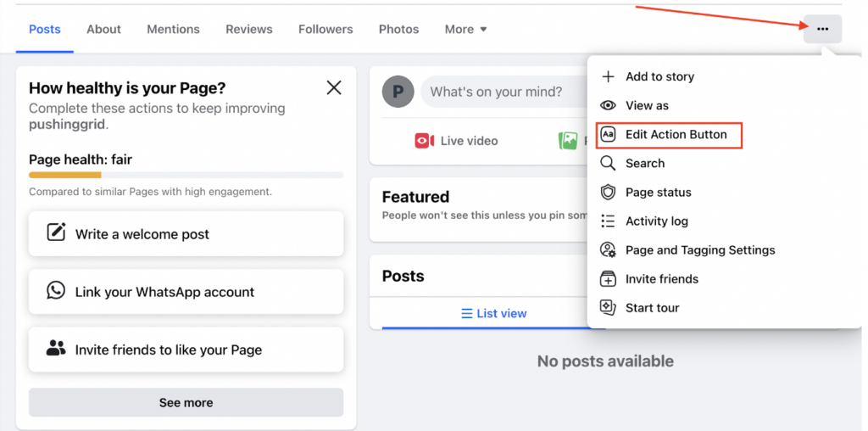Viewport: 868px width, 431px height.
Task: Switch to the Reviews tab
Action: tap(249, 29)
